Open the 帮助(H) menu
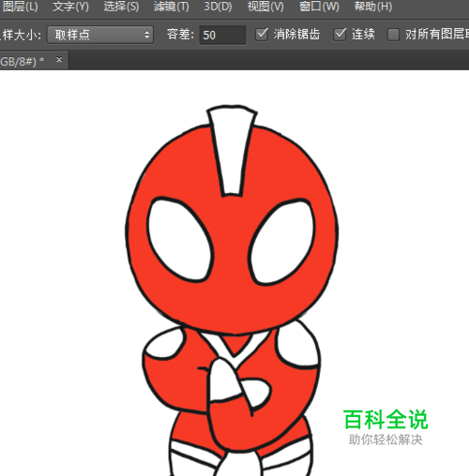The image size is (469, 476). [x=373, y=7]
